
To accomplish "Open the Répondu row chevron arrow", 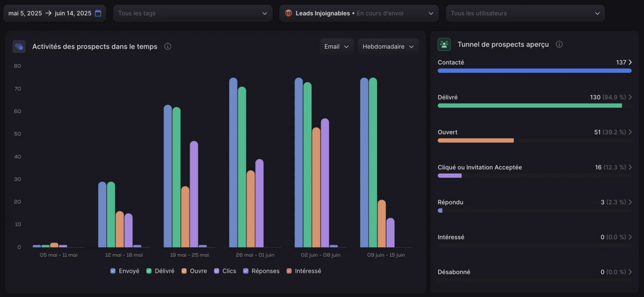I will [x=630, y=202].
